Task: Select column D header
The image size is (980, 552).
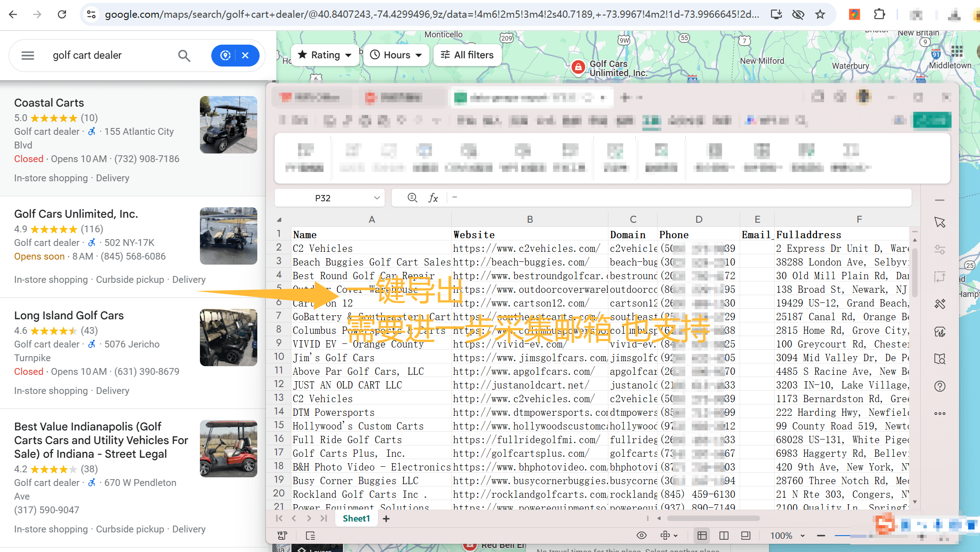Action: coord(699,220)
